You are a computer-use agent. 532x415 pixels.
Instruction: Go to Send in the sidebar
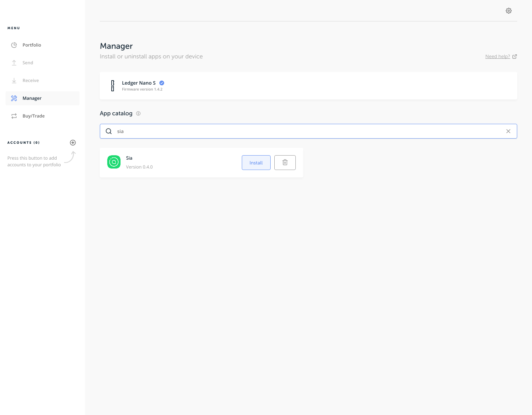pos(43,63)
